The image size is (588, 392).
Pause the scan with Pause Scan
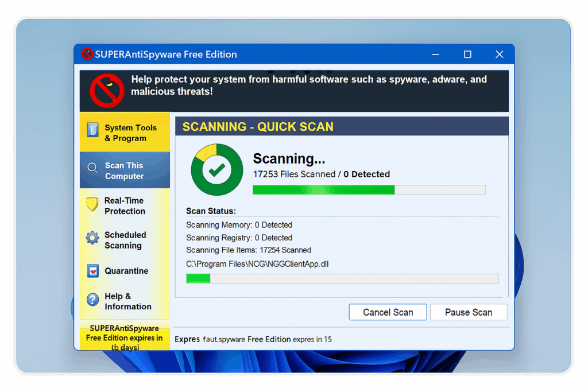[469, 312]
